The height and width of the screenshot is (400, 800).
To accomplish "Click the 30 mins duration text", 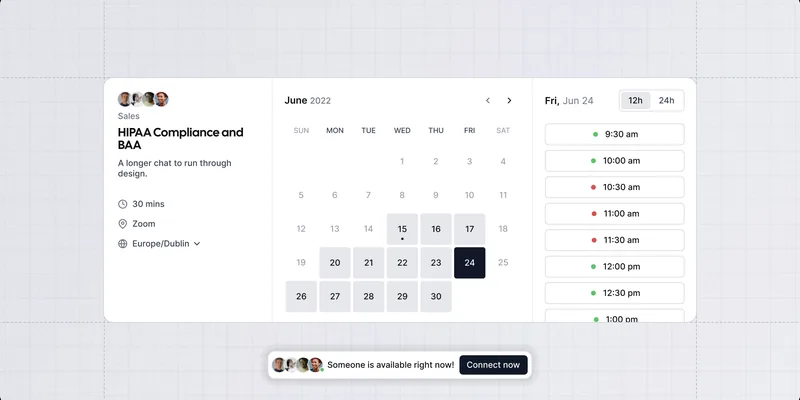I will pos(148,204).
